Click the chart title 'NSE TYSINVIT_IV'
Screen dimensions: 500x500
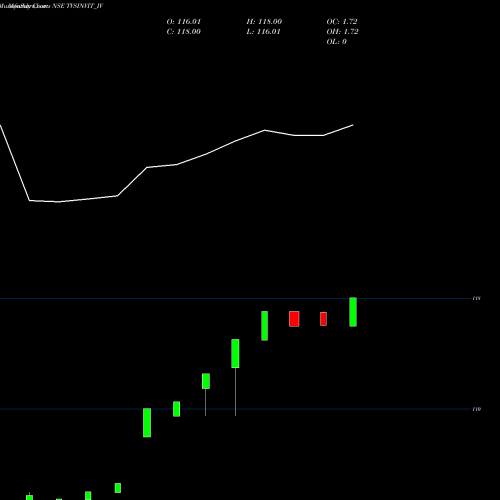78,6
